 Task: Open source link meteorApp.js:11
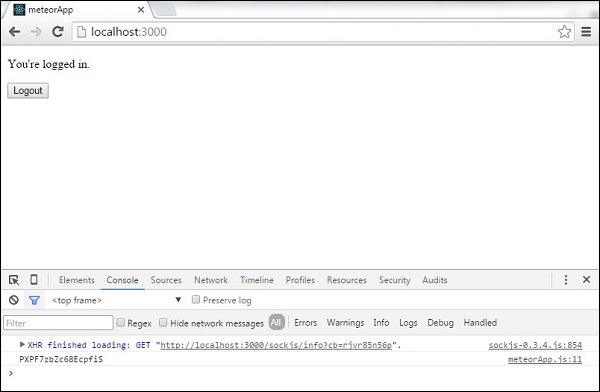(x=545, y=359)
